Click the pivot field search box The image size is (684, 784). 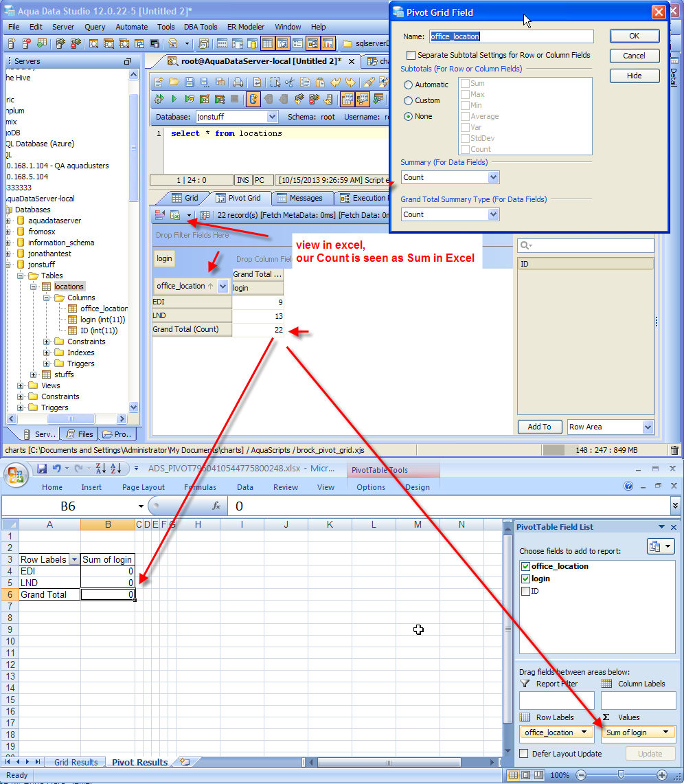pyautogui.click(x=586, y=245)
